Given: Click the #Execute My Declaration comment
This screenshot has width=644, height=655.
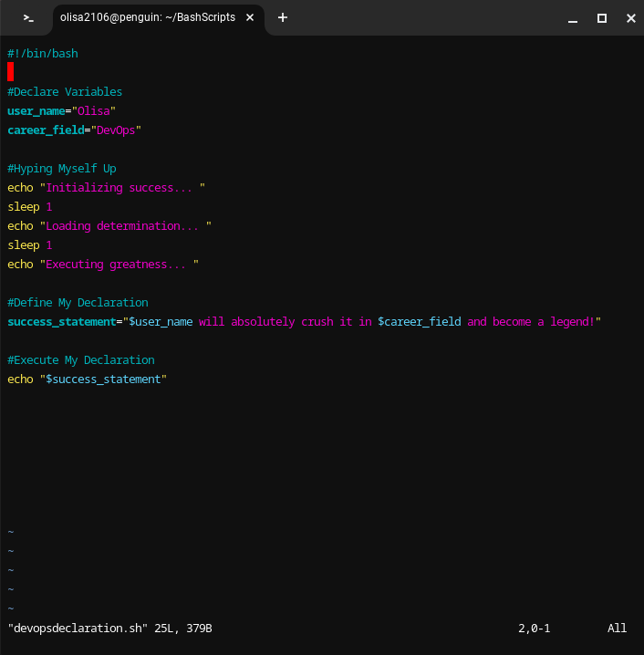Looking at the screenshot, I should point(81,360).
